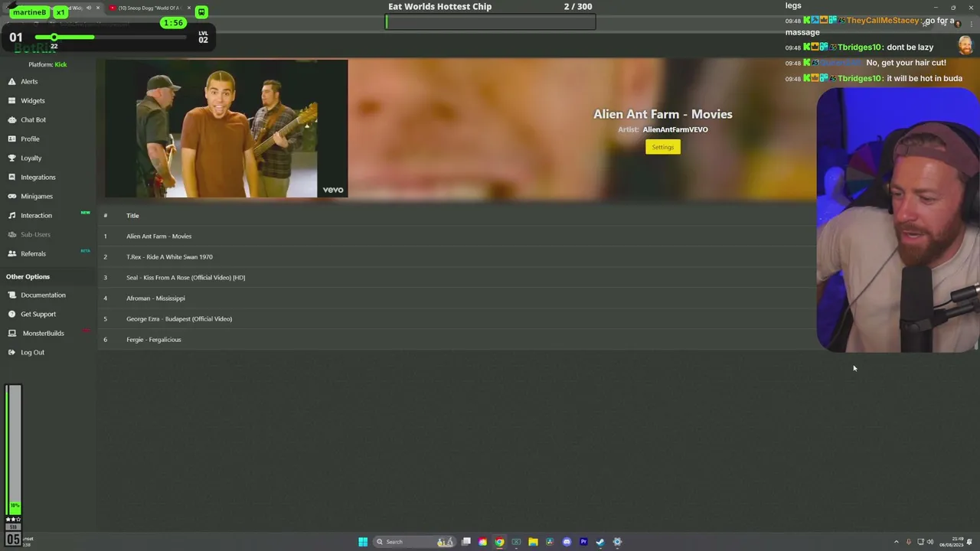Image resolution: width=980 pixels, height=551 pixels.
Task: Open Task View on the taskbar
Action: (x=465, y=542)
